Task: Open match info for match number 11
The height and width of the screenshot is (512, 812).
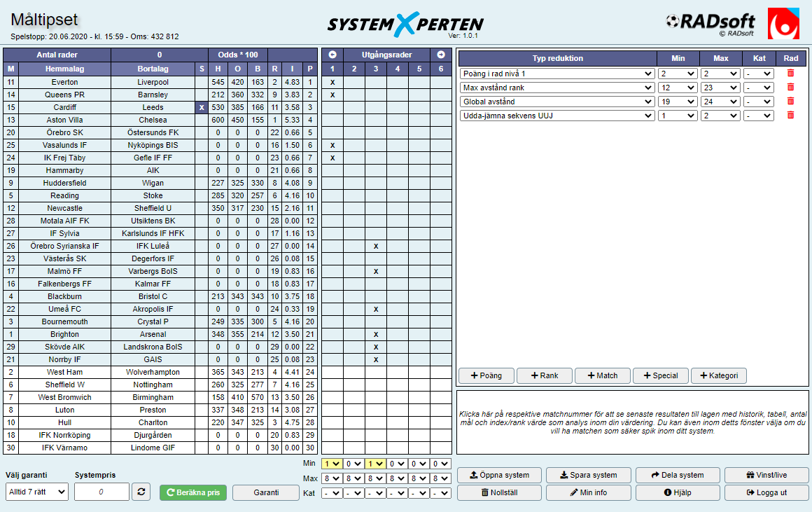Action: tap(10, 82)
